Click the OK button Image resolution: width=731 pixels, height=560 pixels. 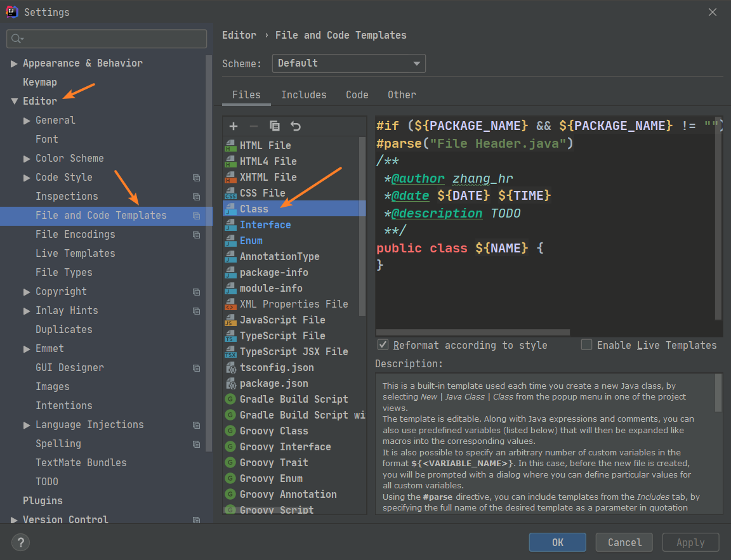pyautogui.click(x=558, y=542)
